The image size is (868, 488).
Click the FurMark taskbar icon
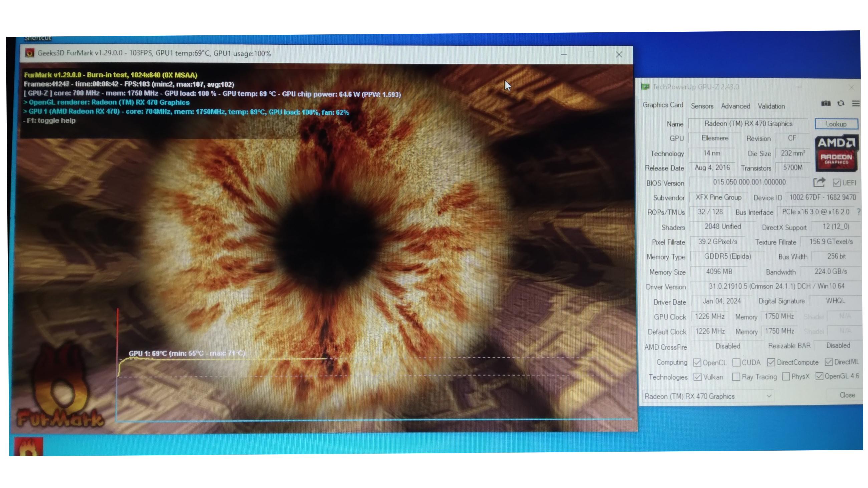(29, 447)
